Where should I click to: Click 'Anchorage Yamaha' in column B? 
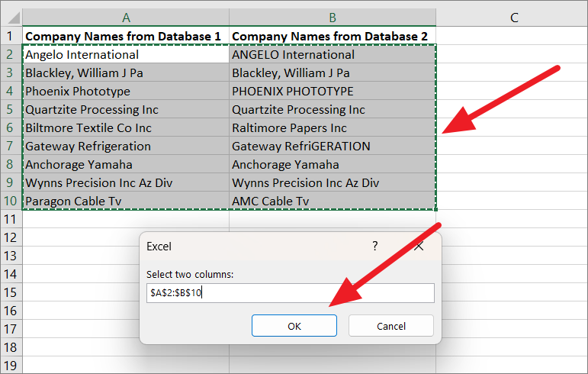(x=333, y=164)
